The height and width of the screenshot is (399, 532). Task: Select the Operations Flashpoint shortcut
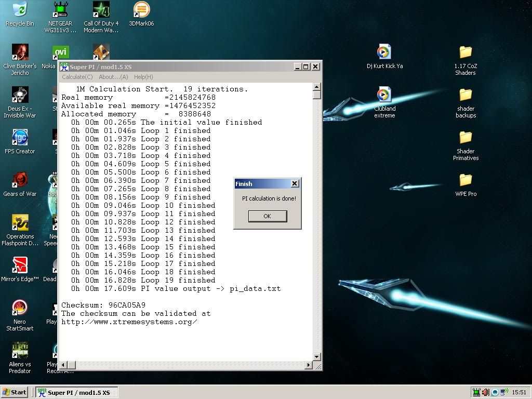tap(20, 230)
